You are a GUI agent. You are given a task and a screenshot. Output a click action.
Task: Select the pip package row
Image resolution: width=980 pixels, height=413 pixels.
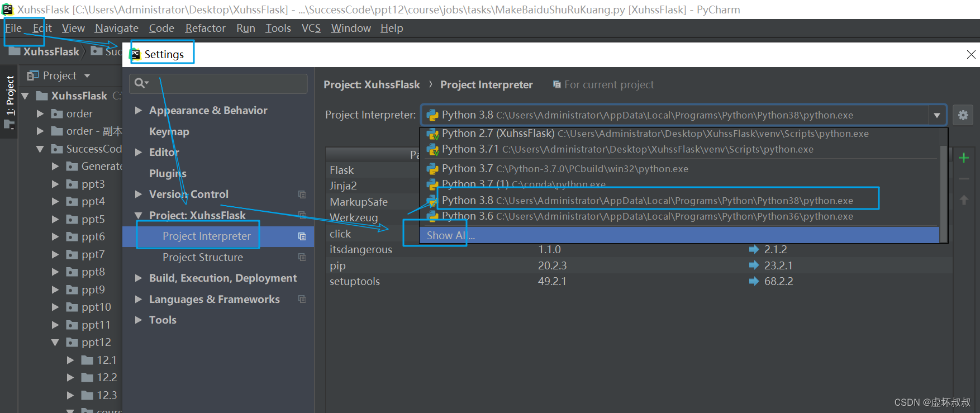[639, 265]
